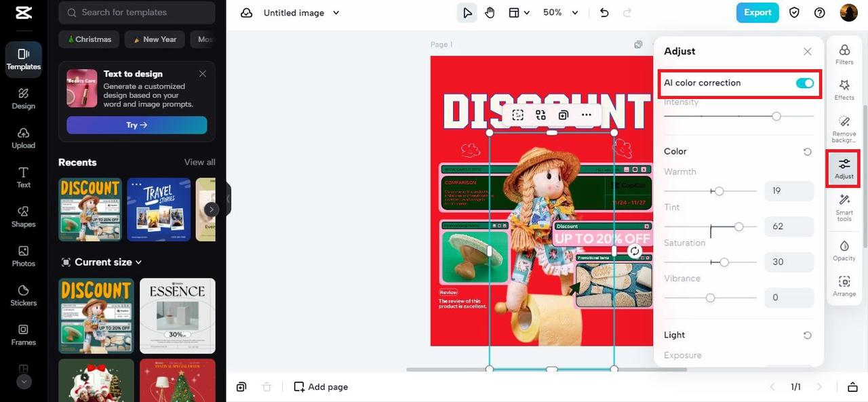This screenshot has height=402, width=868.
Task: Click the Vibrance slider handle
Action: coord(710,298)
